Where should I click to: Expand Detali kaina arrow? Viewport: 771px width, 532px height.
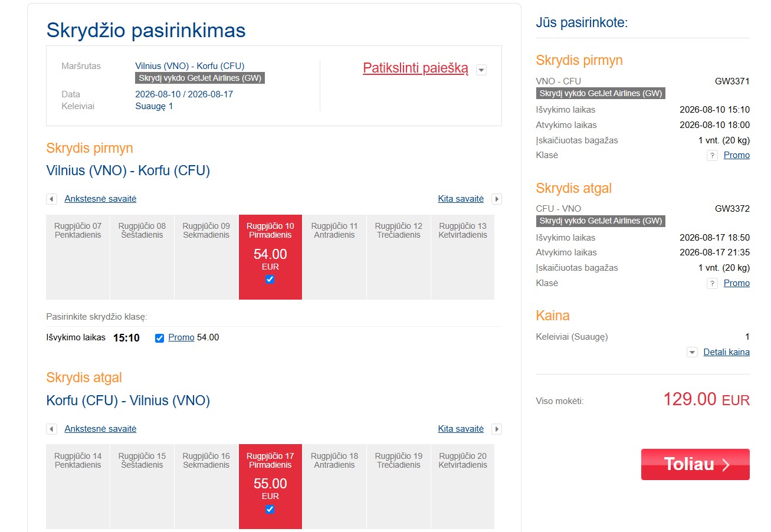pyautogui.click(x=693, y=353)
